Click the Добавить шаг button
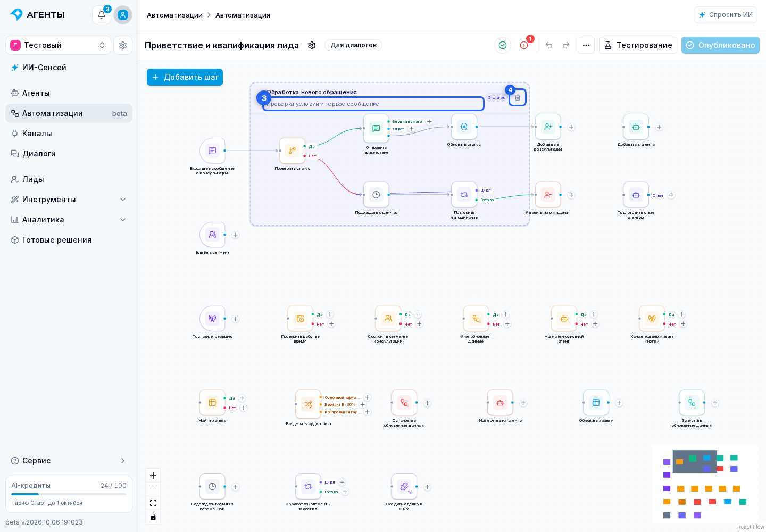Screen dimensions: 766x532 pos(185,77)
